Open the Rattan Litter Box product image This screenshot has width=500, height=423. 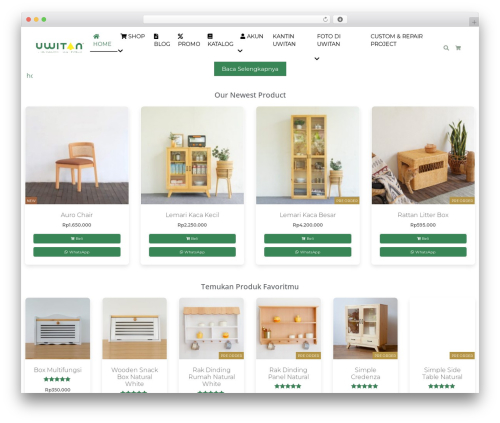click(423, 155)
